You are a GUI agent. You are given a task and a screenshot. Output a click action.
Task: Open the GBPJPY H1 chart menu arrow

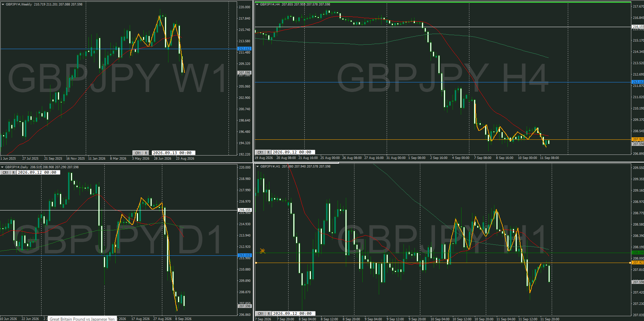257,167
